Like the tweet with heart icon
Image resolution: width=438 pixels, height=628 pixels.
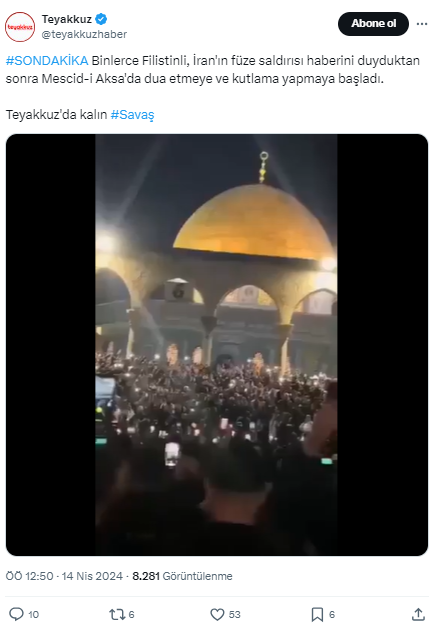(x=217, y=614)
